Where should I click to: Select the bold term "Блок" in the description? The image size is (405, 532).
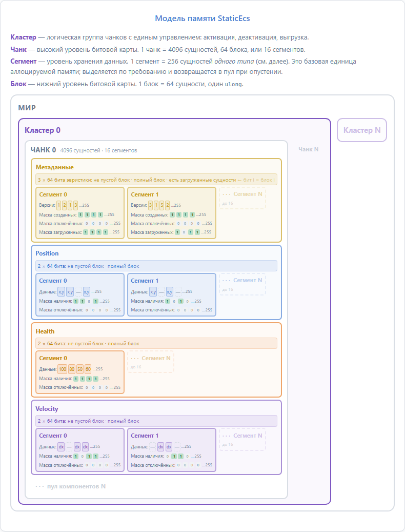[18, 84]
